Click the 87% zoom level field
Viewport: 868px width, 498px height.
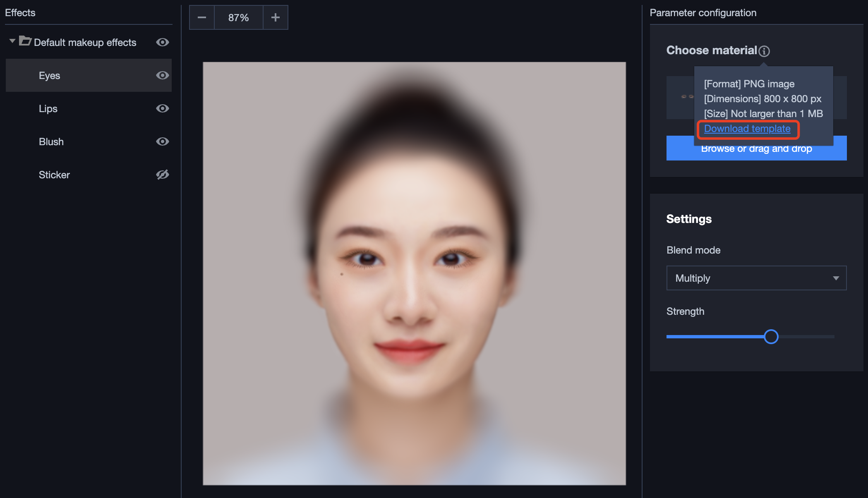[x=238, y=17]
